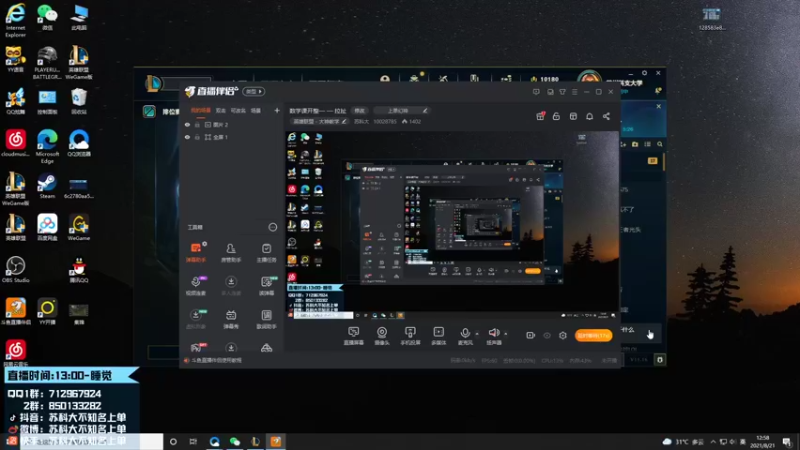Image resolution: width=800 pixels, height=450 pixels.
Task: Click the orange start streaming button
Action: tap(593, 335)
